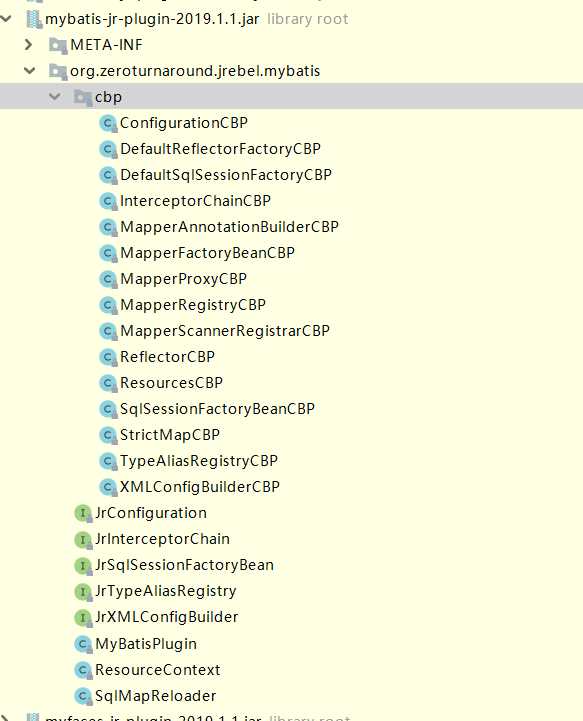Screen dimensions: 583x721
Task: Collapse the org.zeroturnaround.jrebel.mybatis package arrow
Action: 30,71
